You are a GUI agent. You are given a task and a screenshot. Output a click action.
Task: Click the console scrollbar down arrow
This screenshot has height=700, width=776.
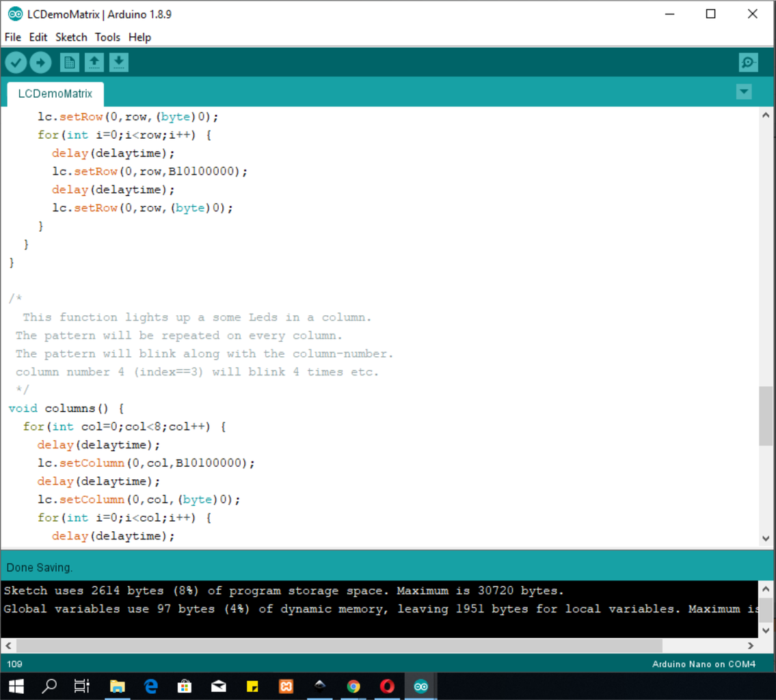[x=766, y=631]
